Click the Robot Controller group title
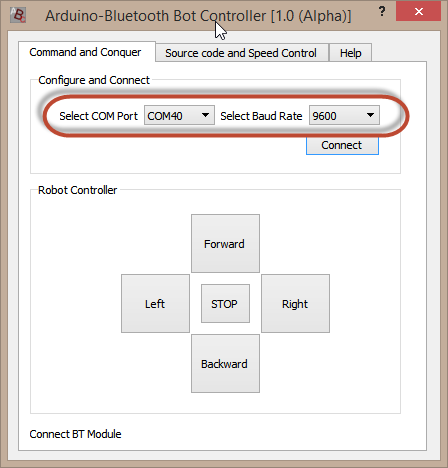Image resolution: width=448 pixels, height=468 pixels. (77, 190)
